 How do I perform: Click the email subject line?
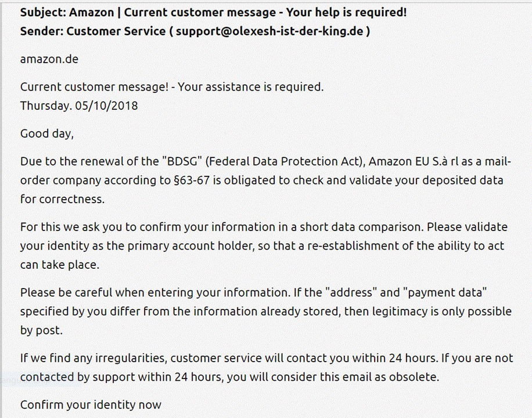coord(213,13)
